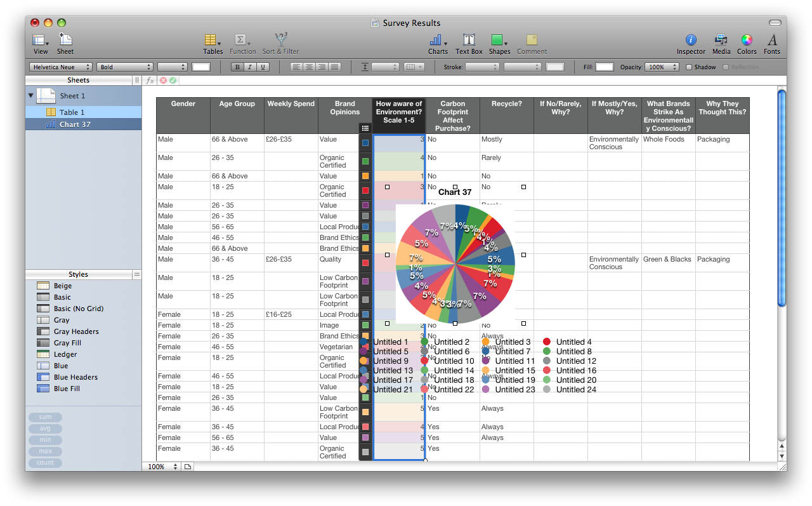Open the Colors picker

pyautogui.click(x=747, y=44)
